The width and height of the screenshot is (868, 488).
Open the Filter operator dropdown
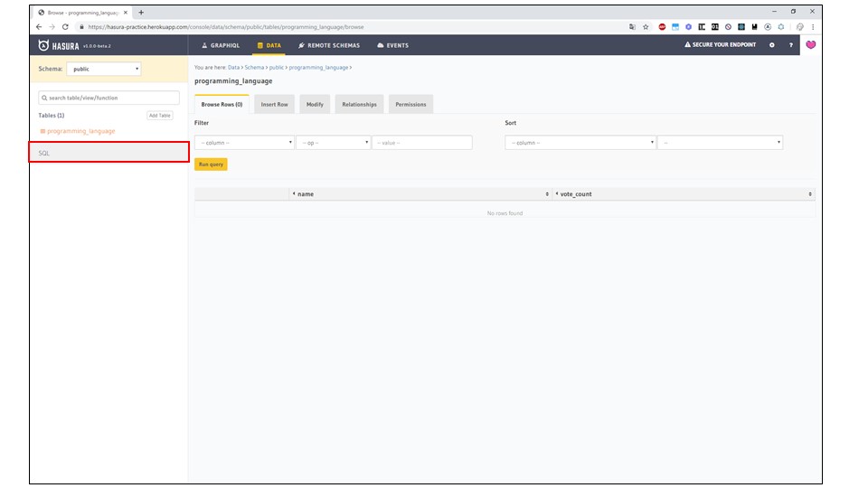point(334,143)
